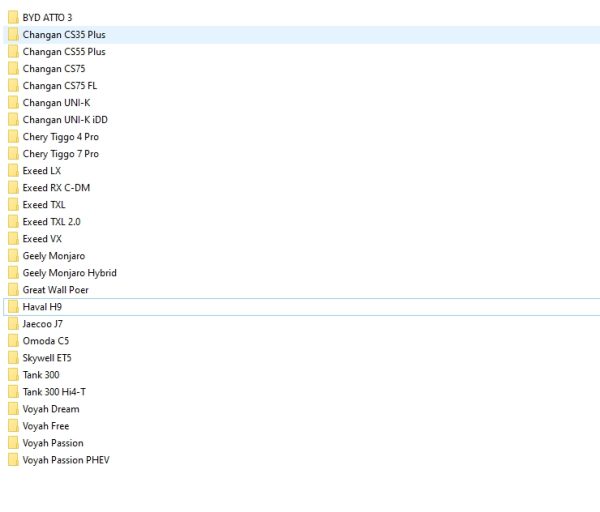Click folder icon for Great Wall Poer
Image resolution: width=600 pixels, height=512 pixels.
[x=13, y=290]
